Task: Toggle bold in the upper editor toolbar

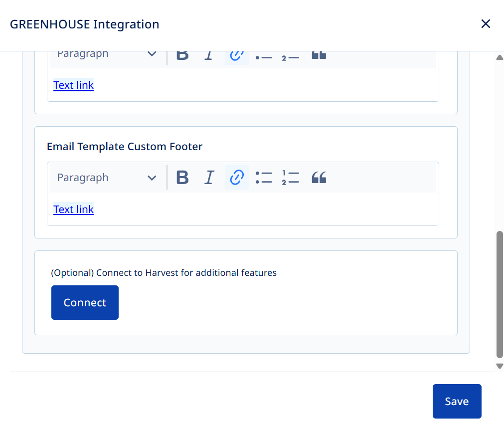Action: click(x=182, y=55)
